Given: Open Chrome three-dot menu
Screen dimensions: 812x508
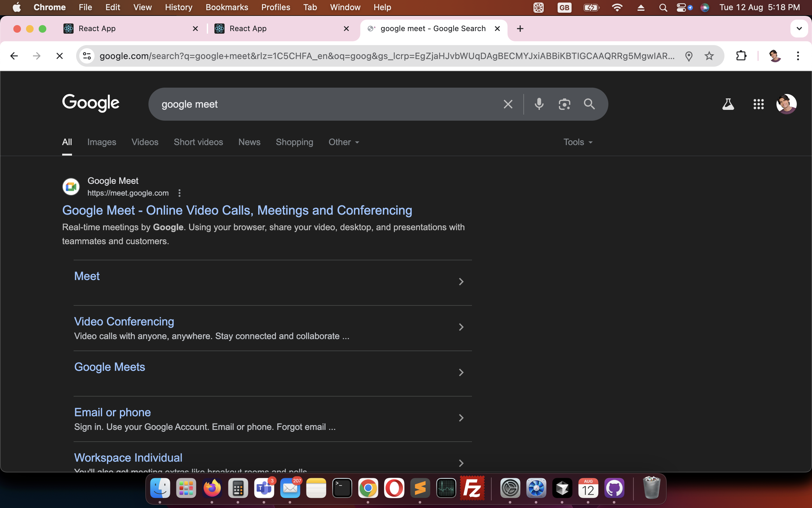Looking at the screenshot, I should (x=798, y=56).
